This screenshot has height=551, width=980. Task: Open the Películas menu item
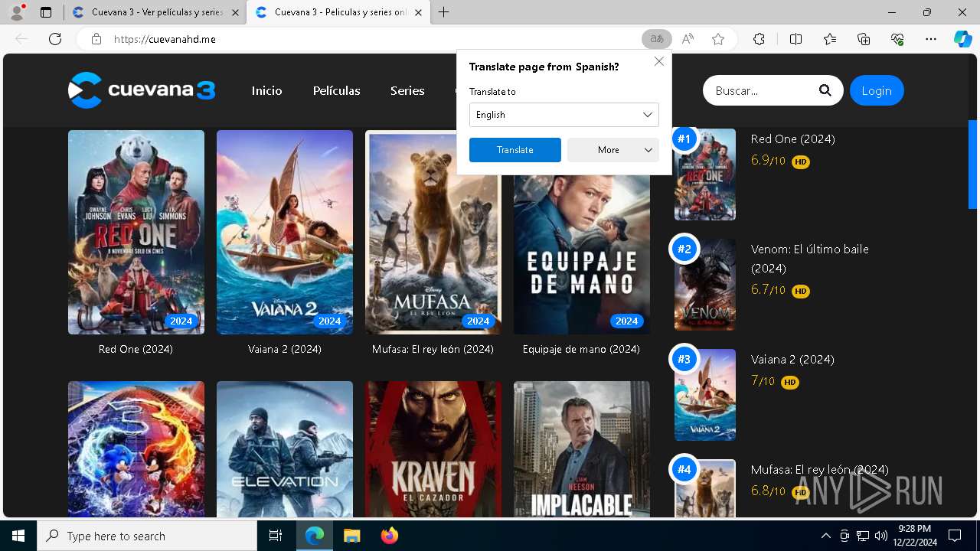tap(337, 90)
